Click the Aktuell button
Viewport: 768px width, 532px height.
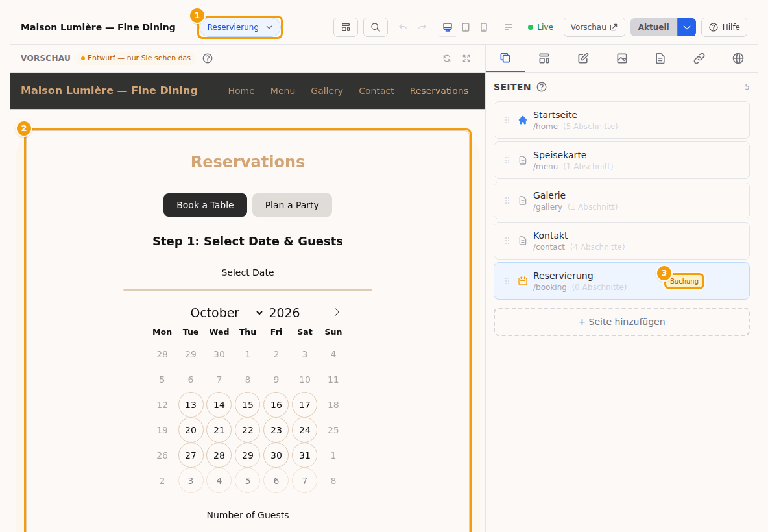point(653,27)
